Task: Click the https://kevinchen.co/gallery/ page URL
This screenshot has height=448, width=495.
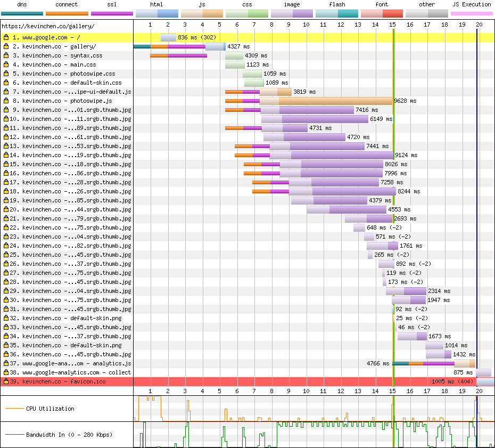Action: (48, 26)
